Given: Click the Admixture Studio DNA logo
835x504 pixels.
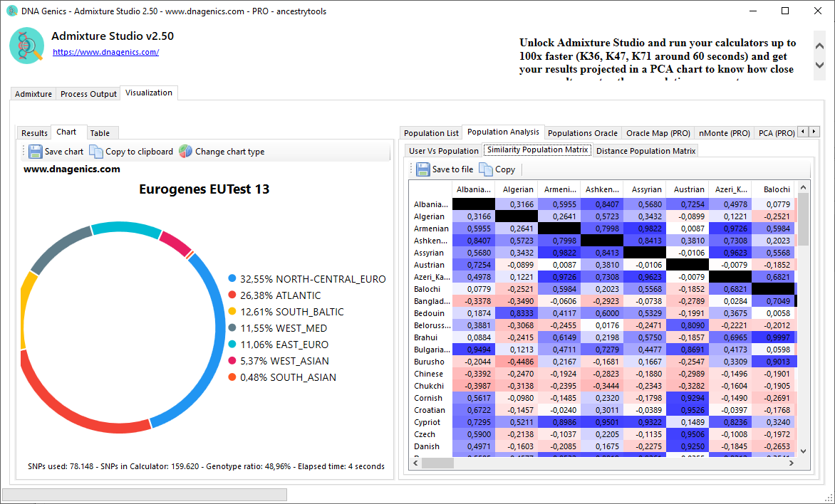Looking at the screenshot, I should [27, 46].
